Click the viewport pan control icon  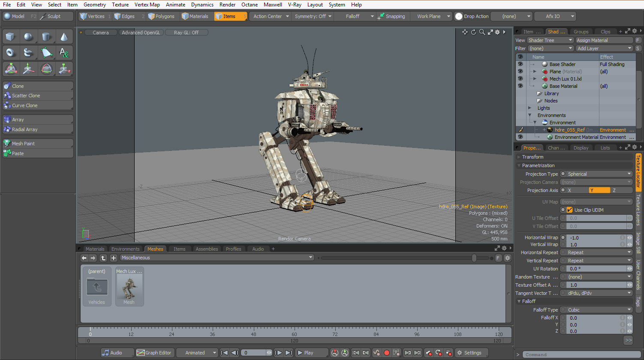(x=465, y=32)
